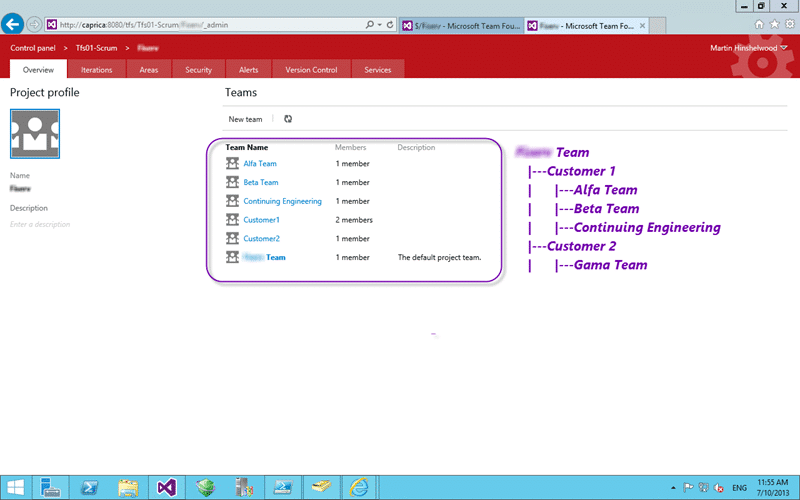Open browser home icon

click(x=759, y=24)
